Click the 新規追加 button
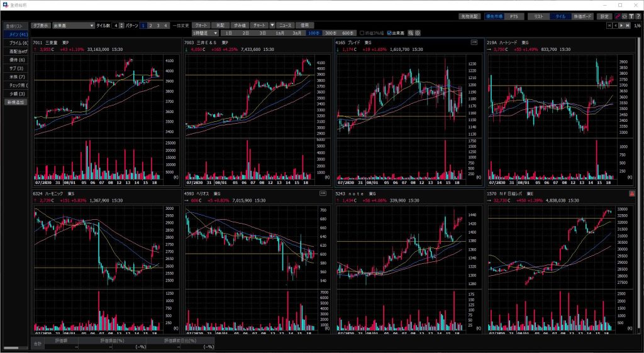Image resolution: width=644 pixels, height=353 pixels. (16, 102)
